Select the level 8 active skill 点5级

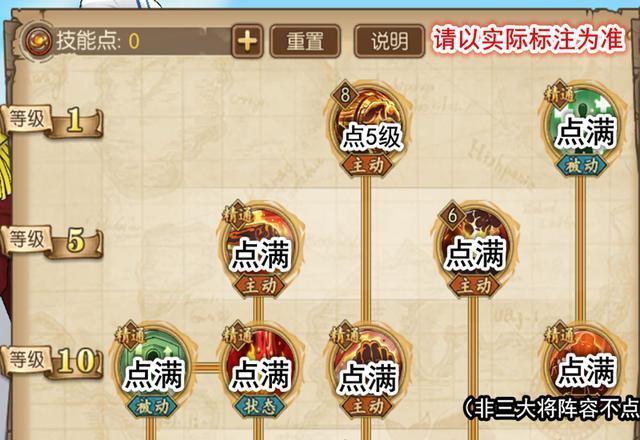(369, 126)
